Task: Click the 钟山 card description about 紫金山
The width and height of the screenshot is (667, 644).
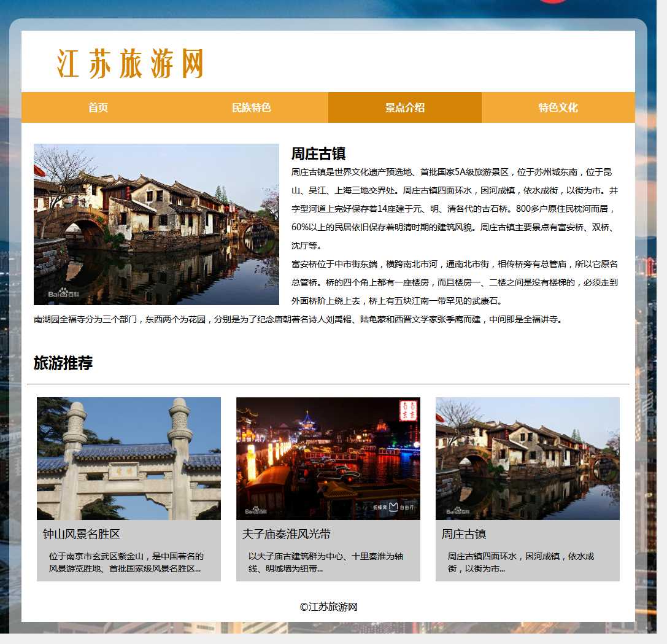Action: click(x=126, y=562)
